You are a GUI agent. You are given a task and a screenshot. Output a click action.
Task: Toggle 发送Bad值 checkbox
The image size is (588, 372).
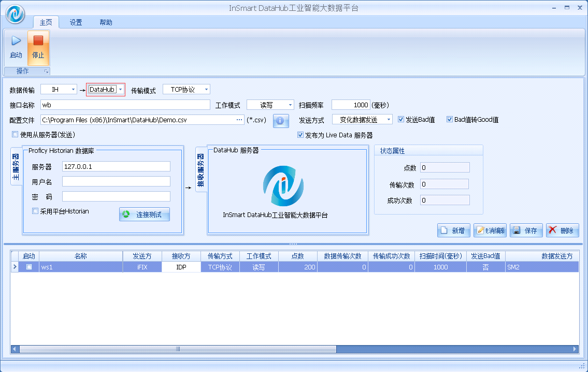pyautogui.click(x=401, y=120)
